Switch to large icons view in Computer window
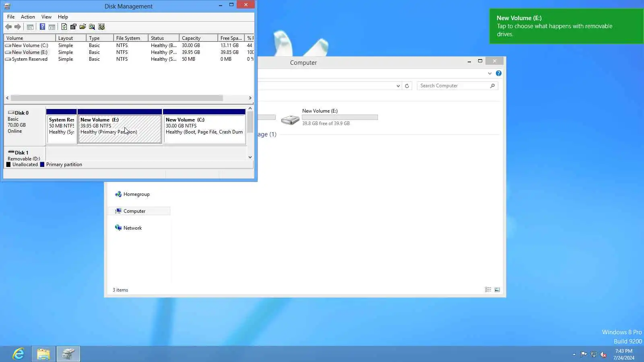This screenshot has width=644, height=362. point(497,290)
